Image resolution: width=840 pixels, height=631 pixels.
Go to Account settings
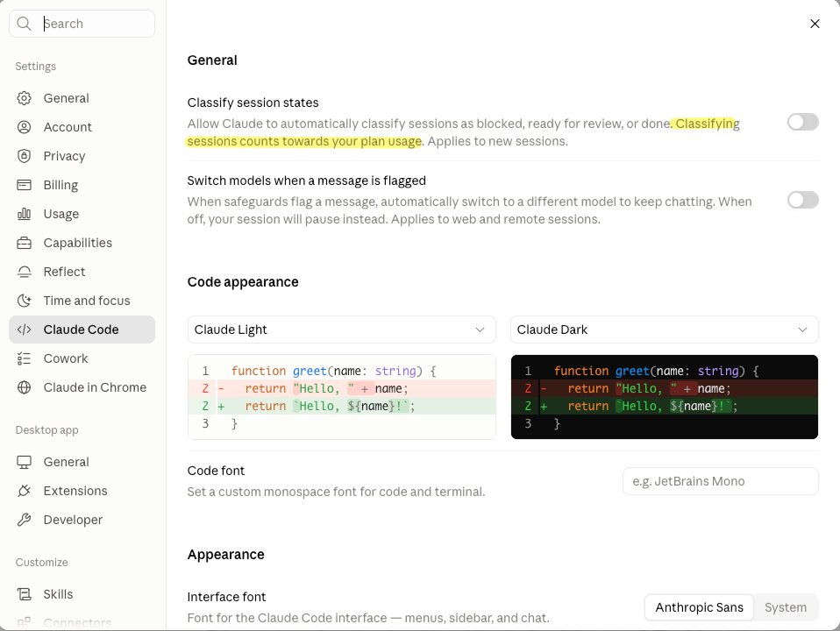pyautogui.click(x=82, y=127)
